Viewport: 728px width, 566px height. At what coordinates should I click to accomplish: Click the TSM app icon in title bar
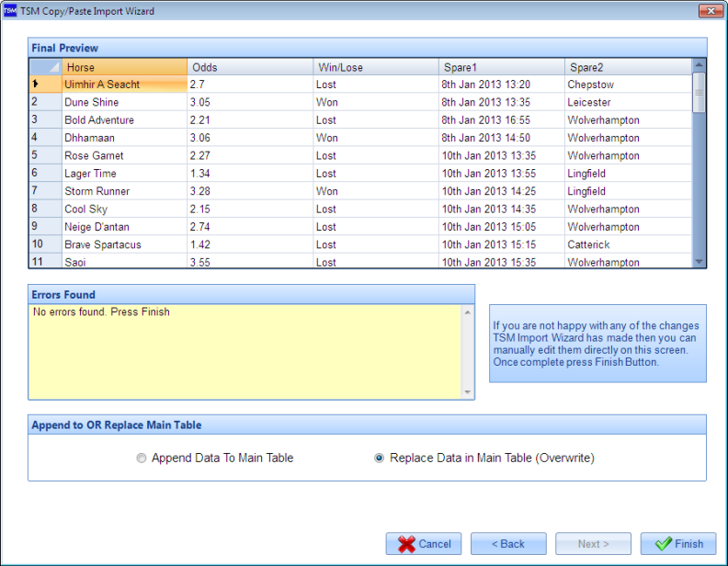coord(11,11)
